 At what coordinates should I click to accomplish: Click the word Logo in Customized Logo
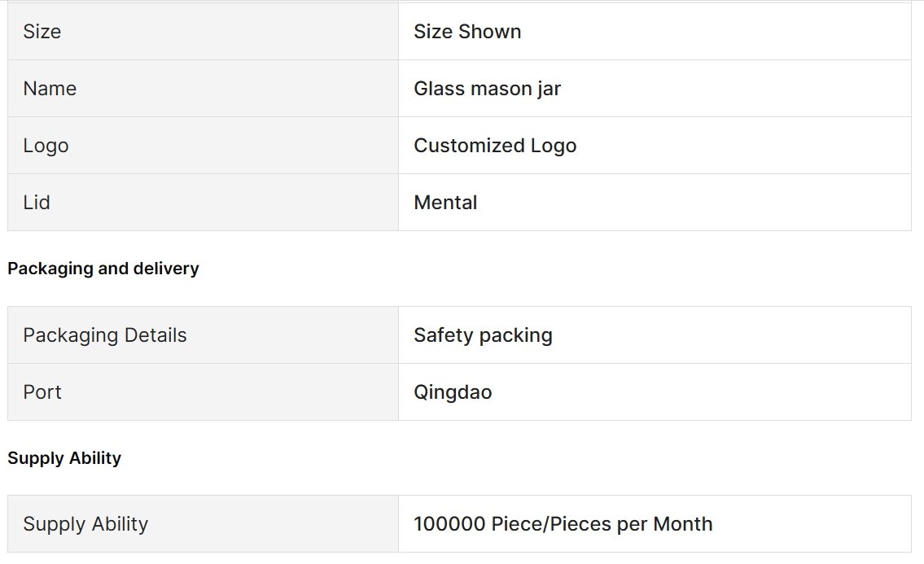coord(554,146)
